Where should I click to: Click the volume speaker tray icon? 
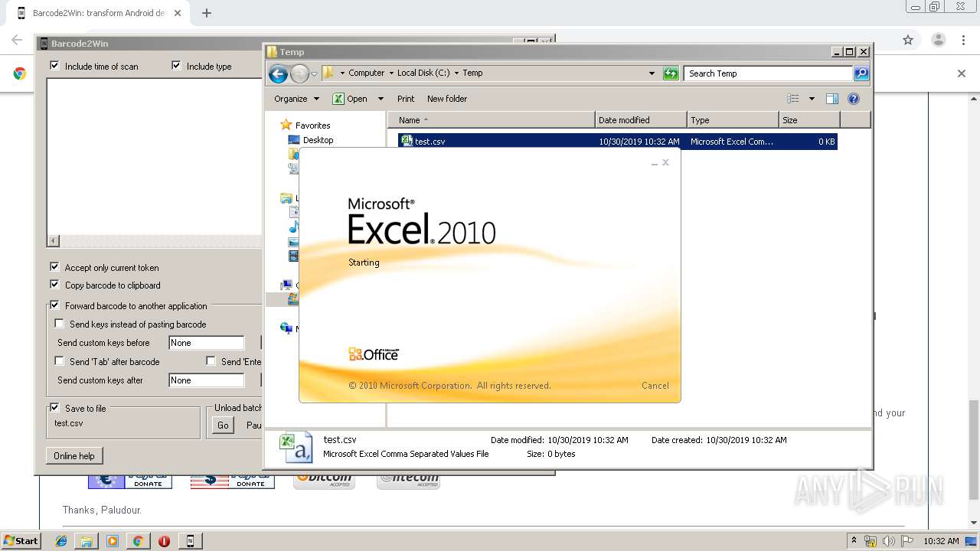point(890,541)
